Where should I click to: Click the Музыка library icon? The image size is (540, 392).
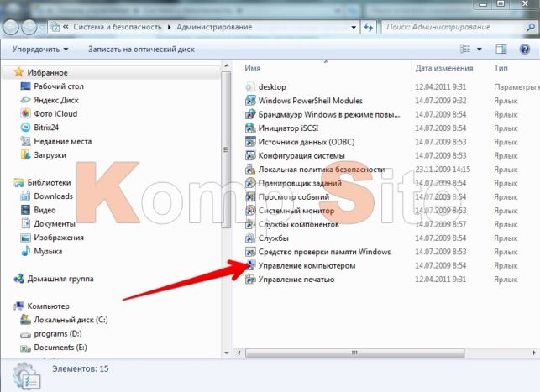25,251
